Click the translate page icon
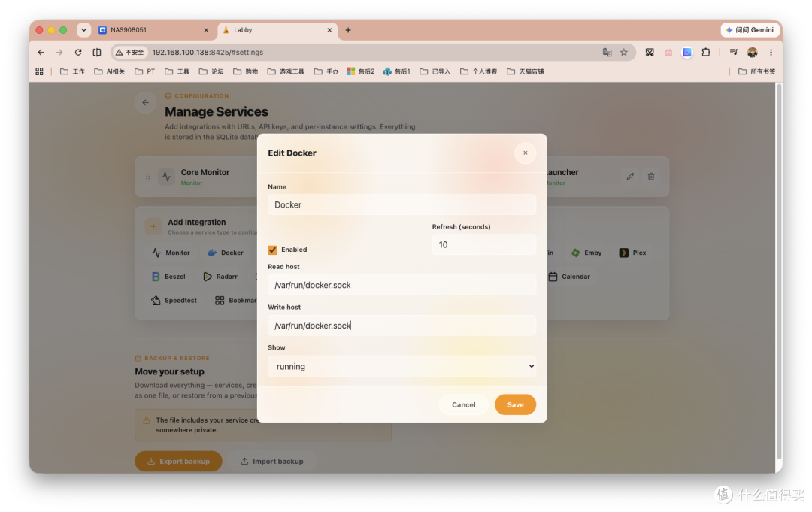 [607, 53]
